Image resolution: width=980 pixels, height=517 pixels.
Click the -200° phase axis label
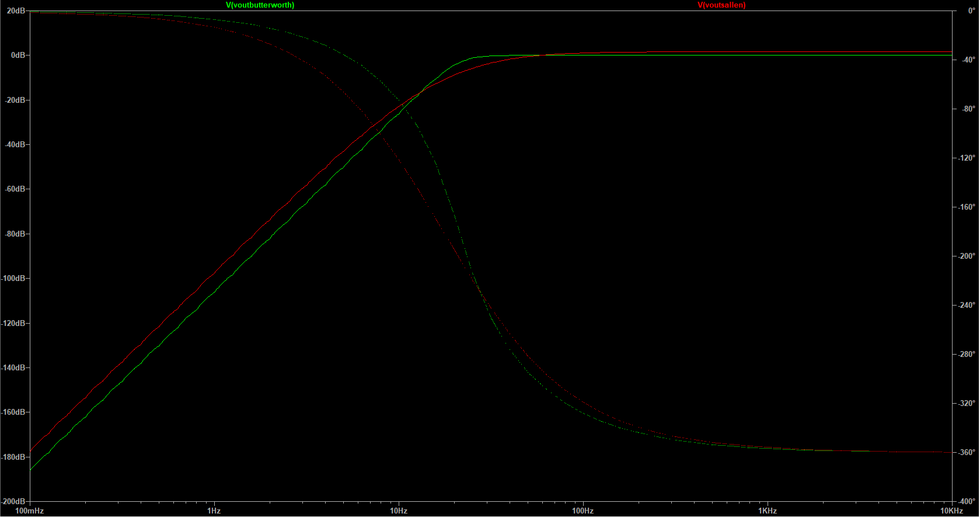[965, 256]
